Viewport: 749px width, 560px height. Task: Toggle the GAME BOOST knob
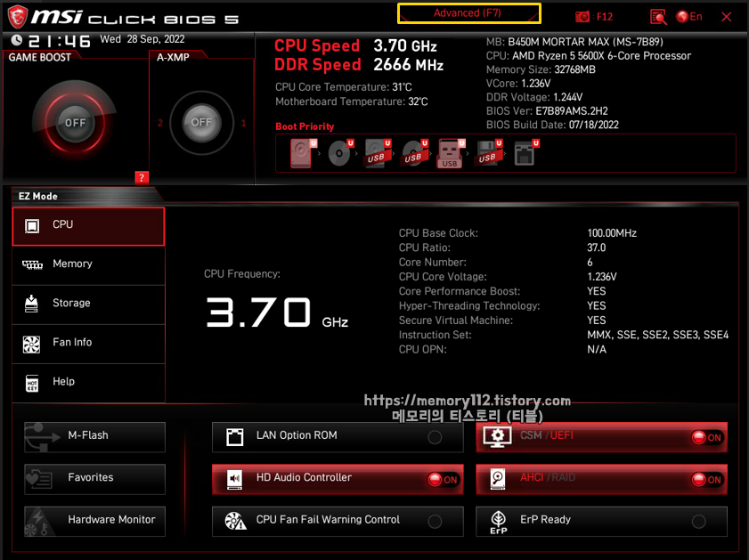pos(75,123)
